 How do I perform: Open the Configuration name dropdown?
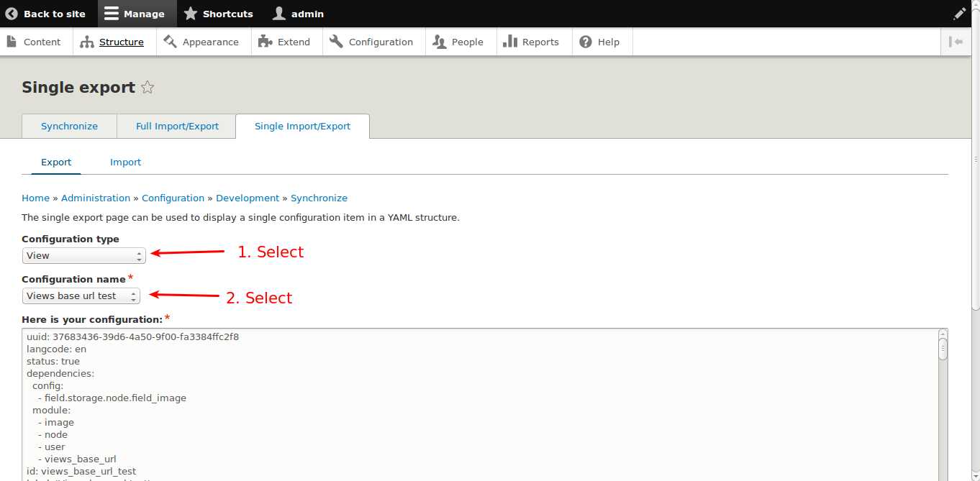81,296
